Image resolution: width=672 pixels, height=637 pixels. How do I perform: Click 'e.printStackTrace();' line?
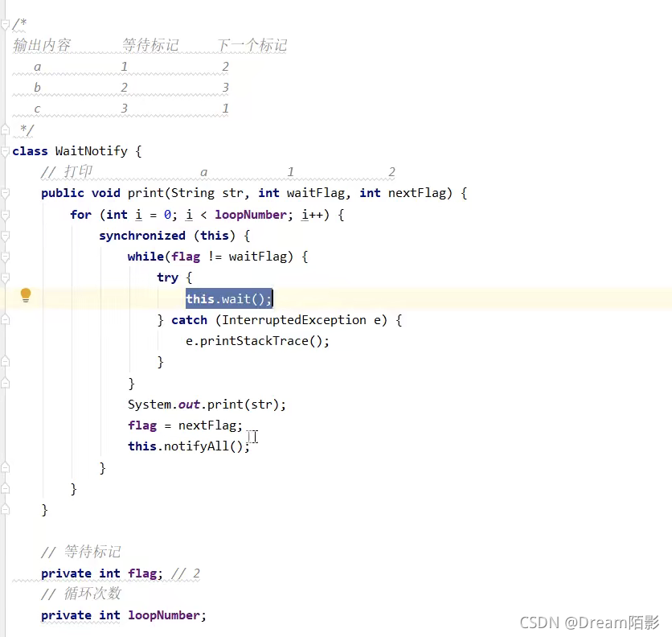pos(257,341)
